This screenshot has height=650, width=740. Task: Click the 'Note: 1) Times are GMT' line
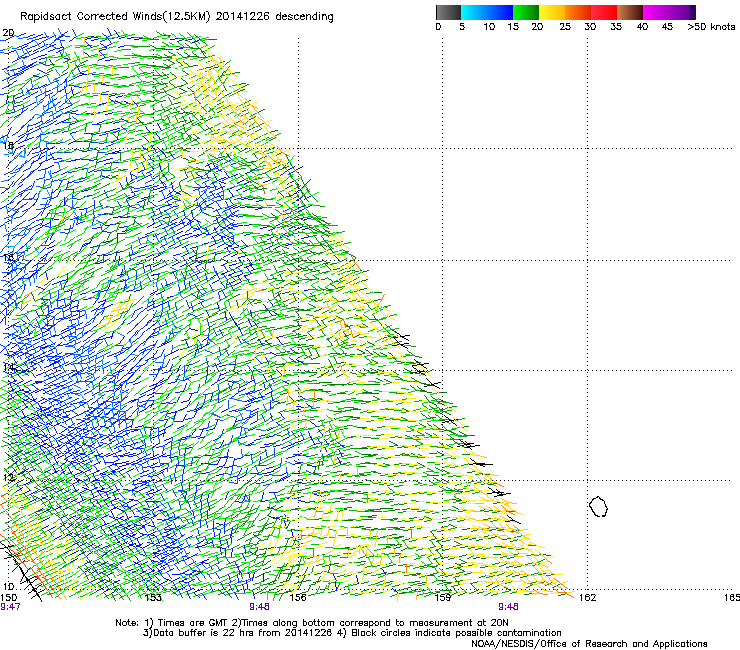312,623
